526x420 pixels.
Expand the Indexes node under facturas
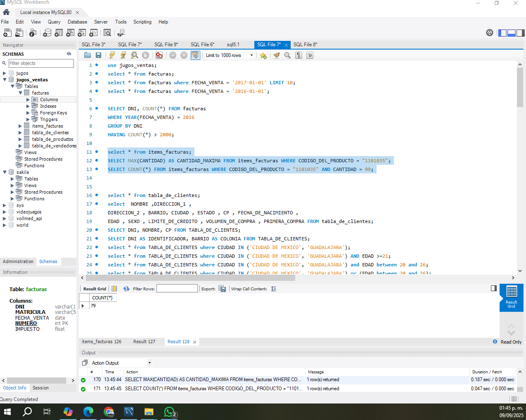(28, 106)
